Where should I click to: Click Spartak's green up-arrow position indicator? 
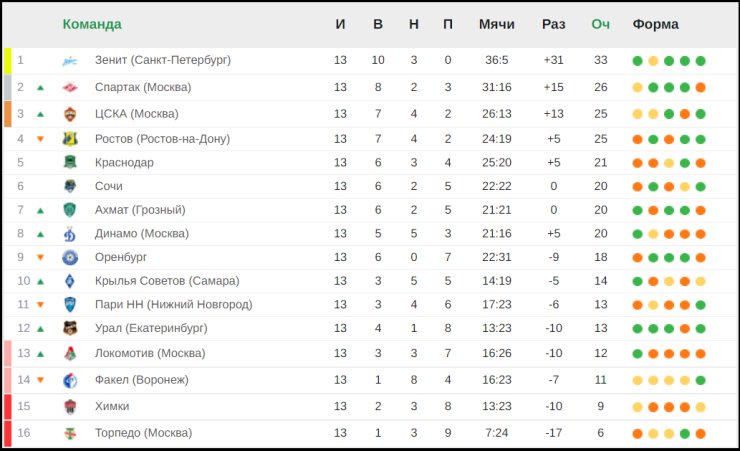point(41,88)
